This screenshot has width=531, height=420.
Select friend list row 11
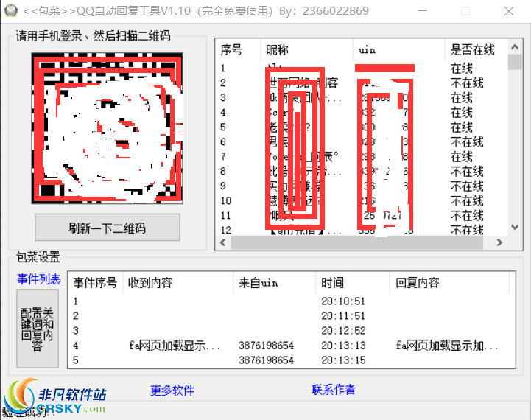pos(362,215)
